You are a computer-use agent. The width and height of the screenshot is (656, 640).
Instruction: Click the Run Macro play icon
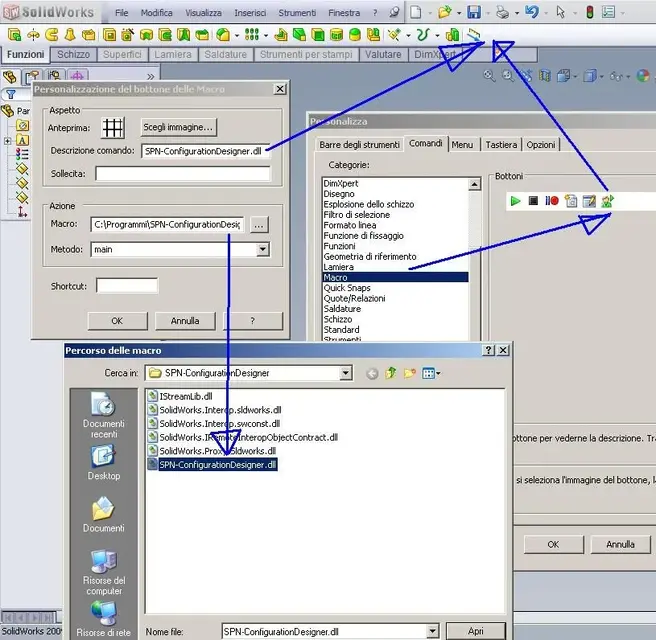(515, 201)
